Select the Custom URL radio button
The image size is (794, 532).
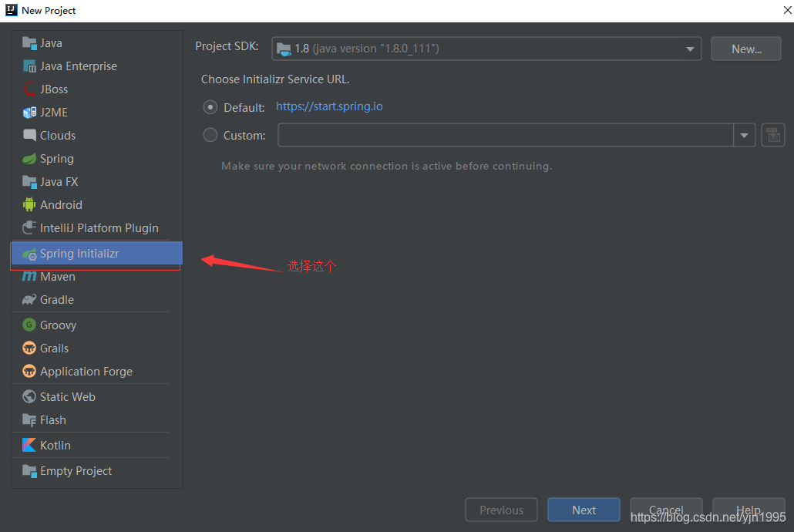pyautogui.click(x=210, y=135)
